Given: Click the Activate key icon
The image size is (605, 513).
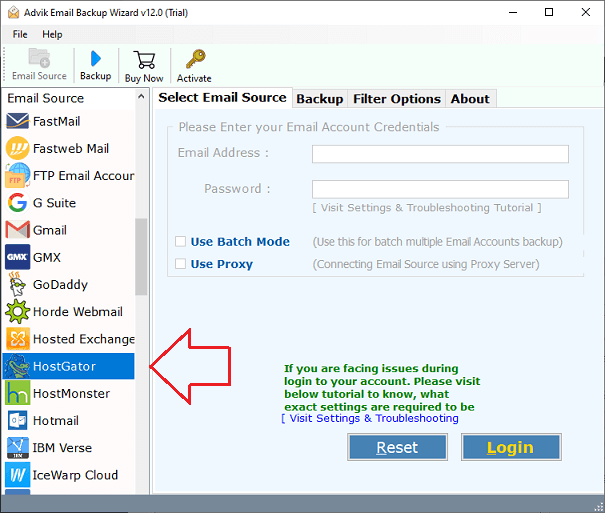Looking at the screenshot, I should 195,59.
